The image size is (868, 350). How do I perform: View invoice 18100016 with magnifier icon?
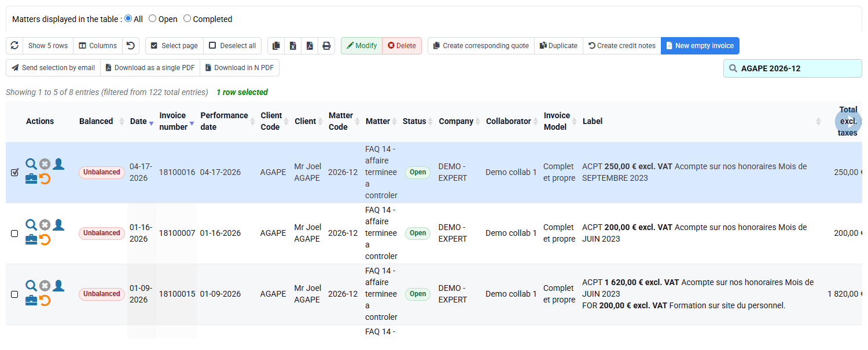[x=31, y=165]
